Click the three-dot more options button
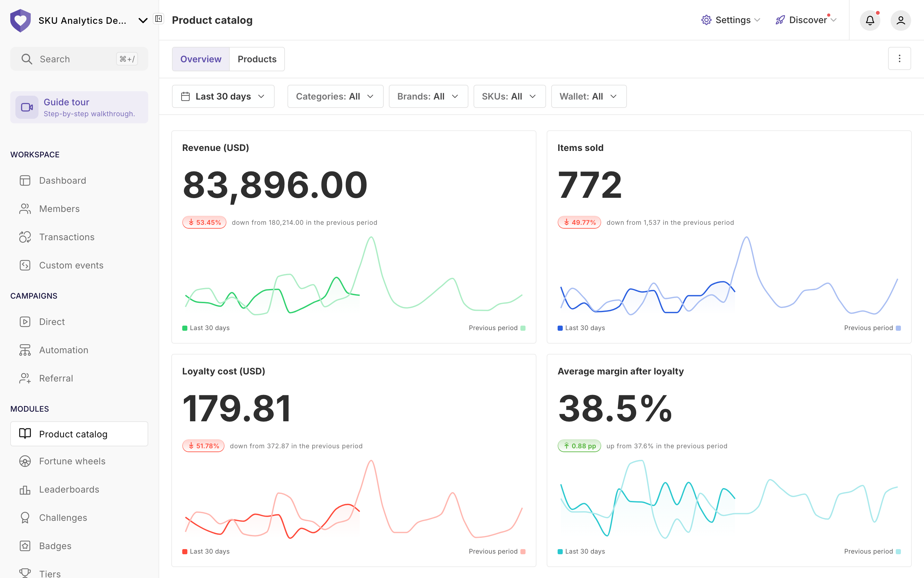The width and height of the screenshot is (924, 578). (899, 58)
